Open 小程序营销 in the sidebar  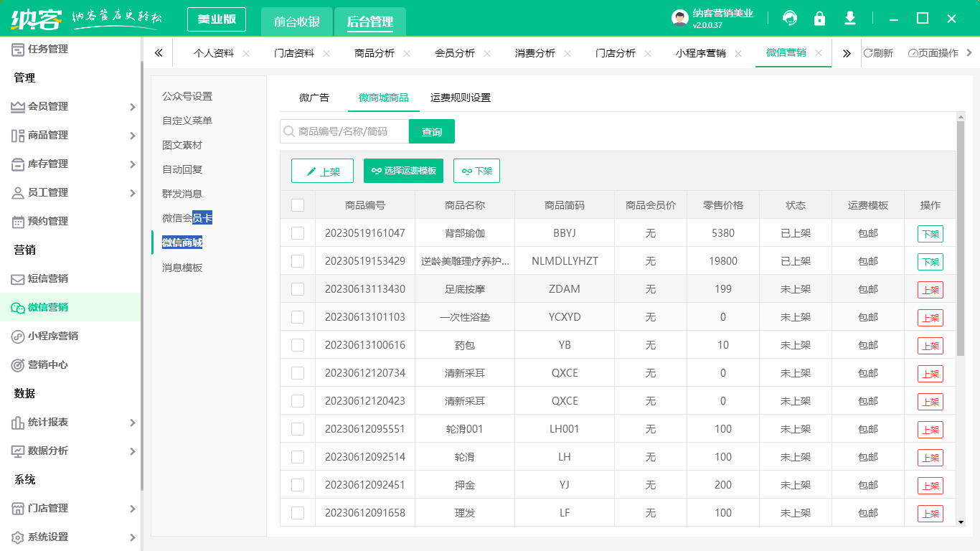click(x=52, y=336)
